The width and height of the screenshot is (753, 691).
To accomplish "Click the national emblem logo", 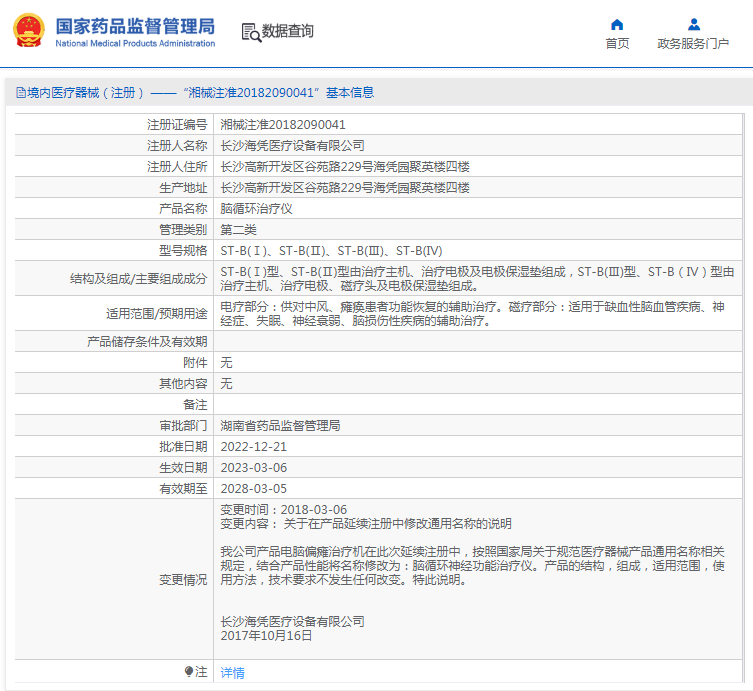I will pyautogui.click(x=29, y=30).
